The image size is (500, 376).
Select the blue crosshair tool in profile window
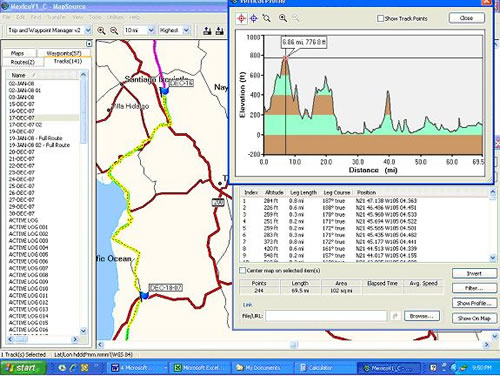(x=254, y=18)
